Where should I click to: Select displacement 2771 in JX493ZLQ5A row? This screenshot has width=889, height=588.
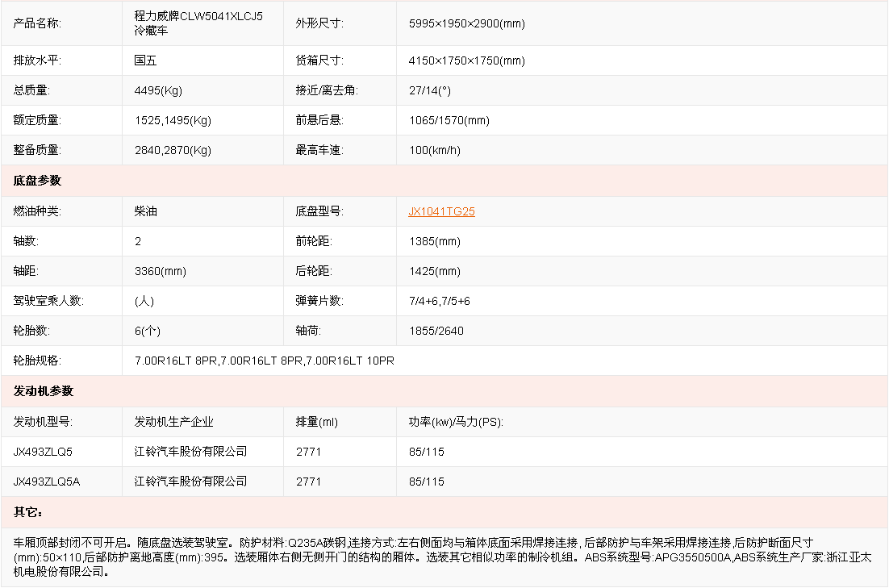[x=308, y=482]
